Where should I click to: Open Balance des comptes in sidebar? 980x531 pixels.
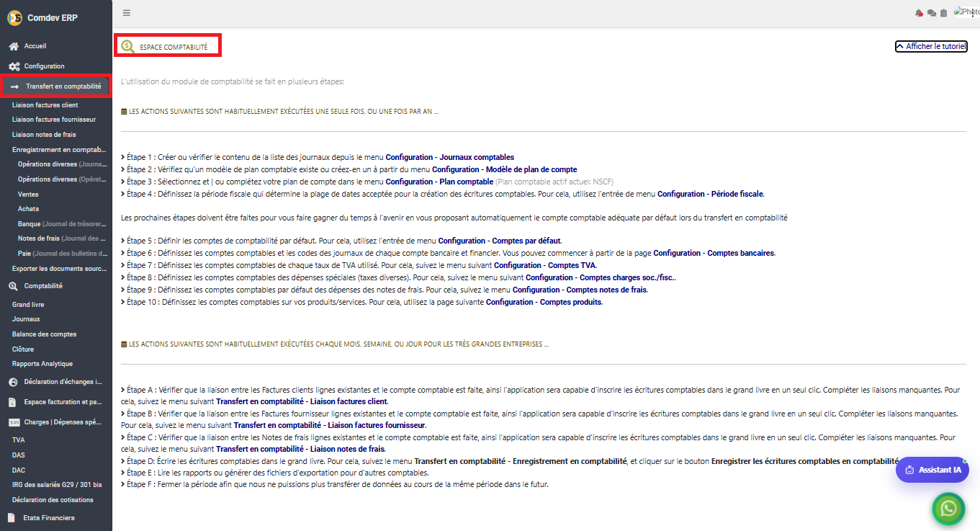pos(44,334)
